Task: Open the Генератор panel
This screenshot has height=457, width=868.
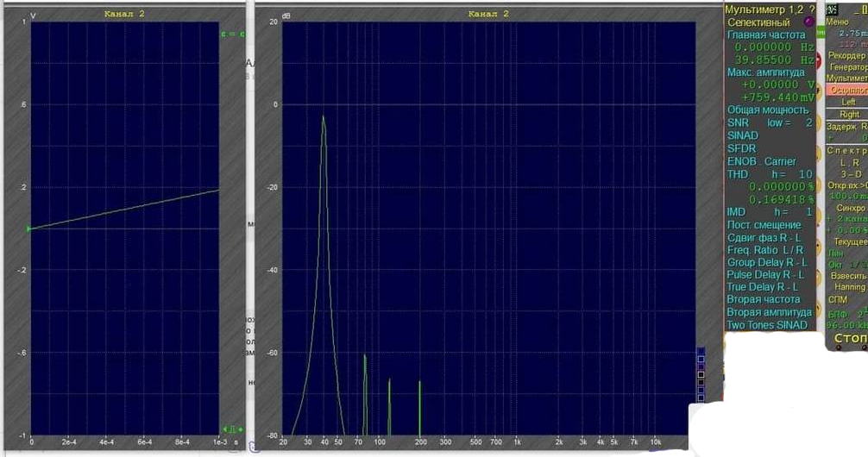Action: (x=849, y=67)
